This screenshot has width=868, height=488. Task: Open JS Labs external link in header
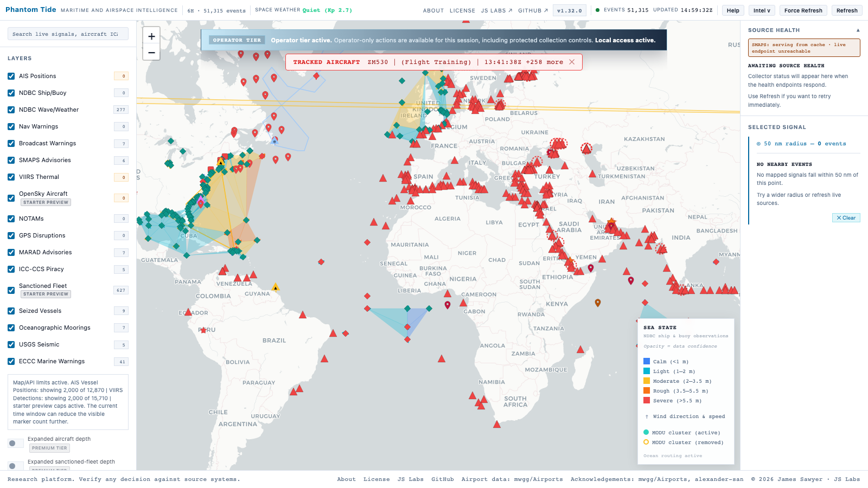(x=496, y=10)
